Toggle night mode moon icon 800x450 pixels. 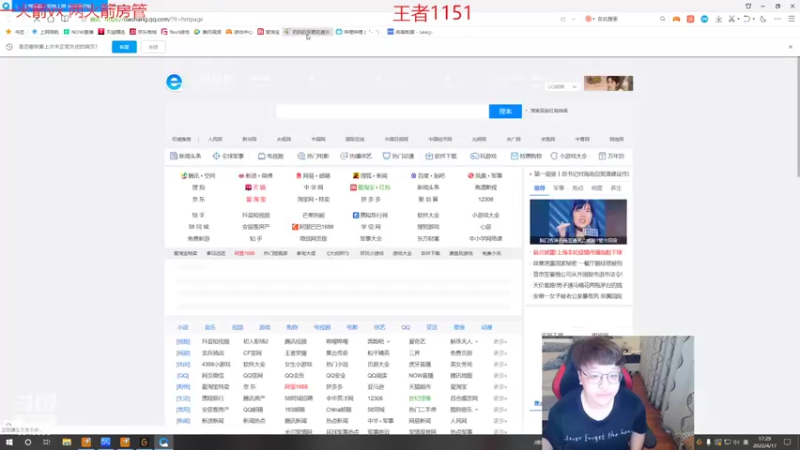click(763, 19)
